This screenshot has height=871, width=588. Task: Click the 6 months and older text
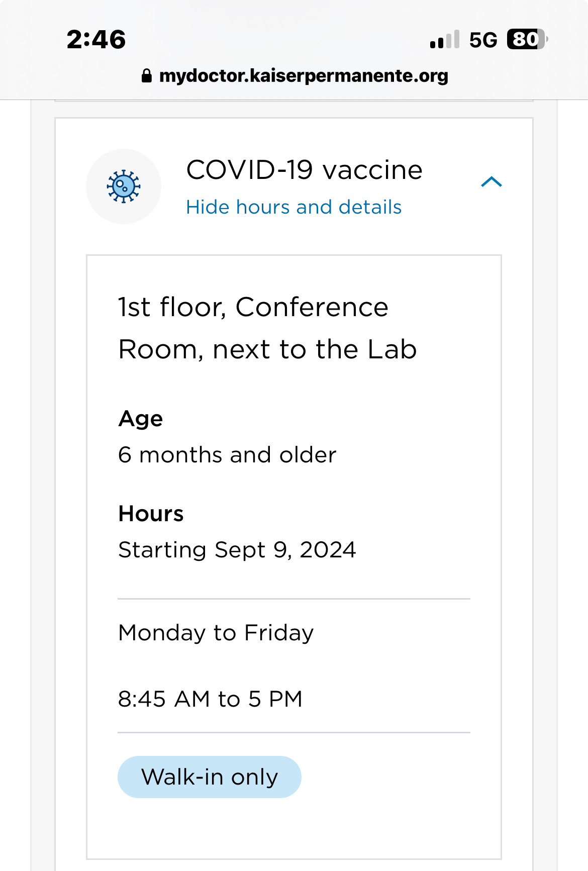(x=227, y=455)
